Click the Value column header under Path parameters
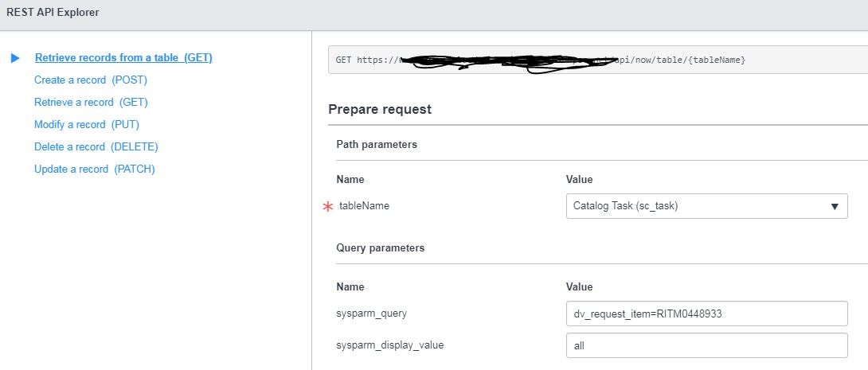This screenshot has height=370, width=868. point(579,180)
